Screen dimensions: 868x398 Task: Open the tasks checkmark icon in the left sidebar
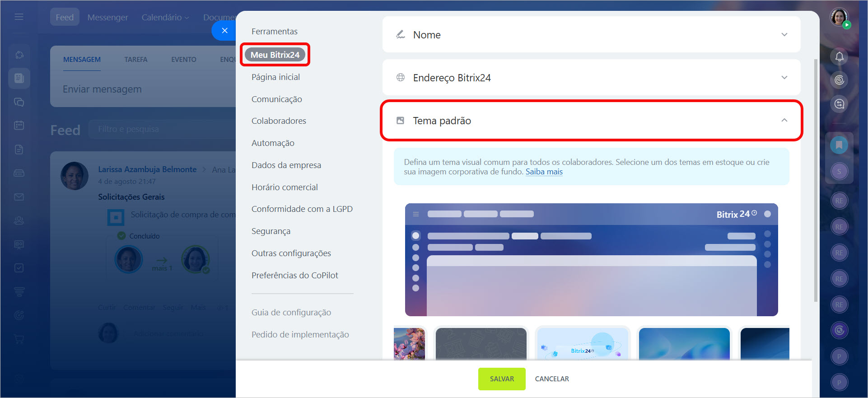(19, 268)
